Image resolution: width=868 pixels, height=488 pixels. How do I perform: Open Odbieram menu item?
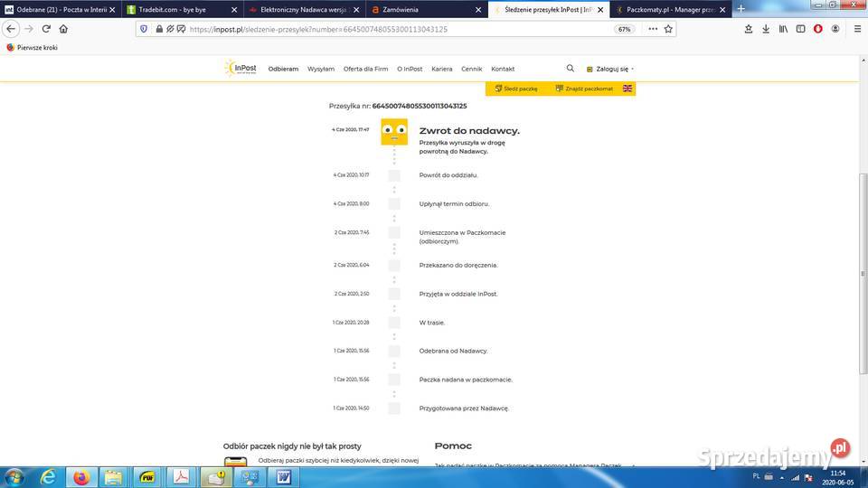[x=283, y=70]
